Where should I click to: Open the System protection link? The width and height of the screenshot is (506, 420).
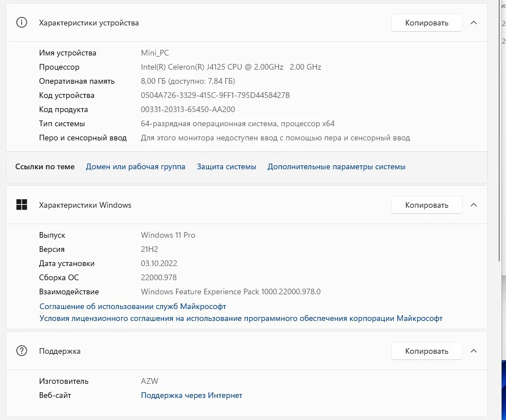226,166
